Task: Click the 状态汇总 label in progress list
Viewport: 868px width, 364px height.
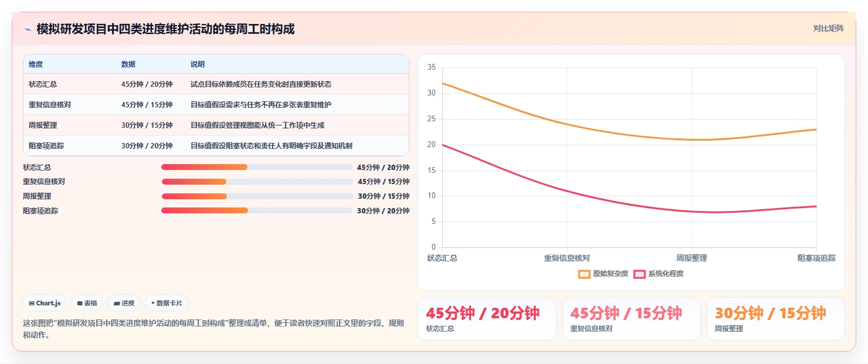Action: pyautogui.click(x=37, y=168)
